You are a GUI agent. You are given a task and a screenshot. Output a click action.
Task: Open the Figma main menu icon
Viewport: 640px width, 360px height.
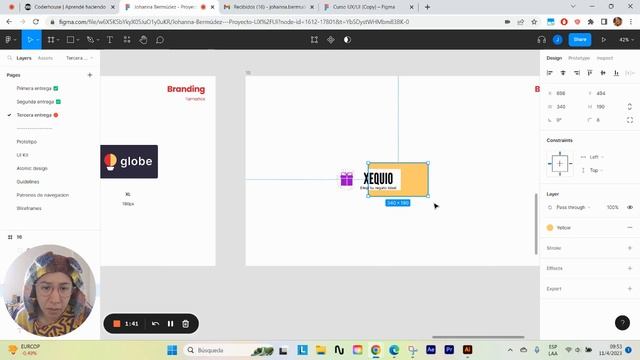8,40
